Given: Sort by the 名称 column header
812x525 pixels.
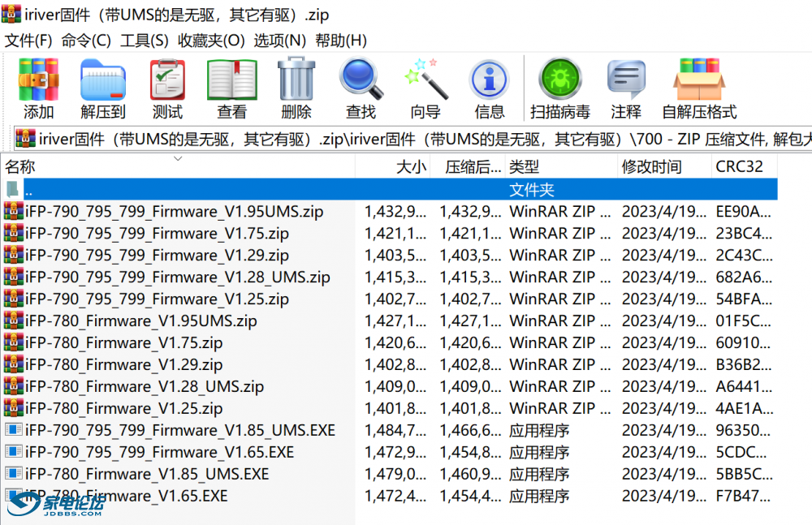Looking at the screenshot, I should click(x=178, y=166).
